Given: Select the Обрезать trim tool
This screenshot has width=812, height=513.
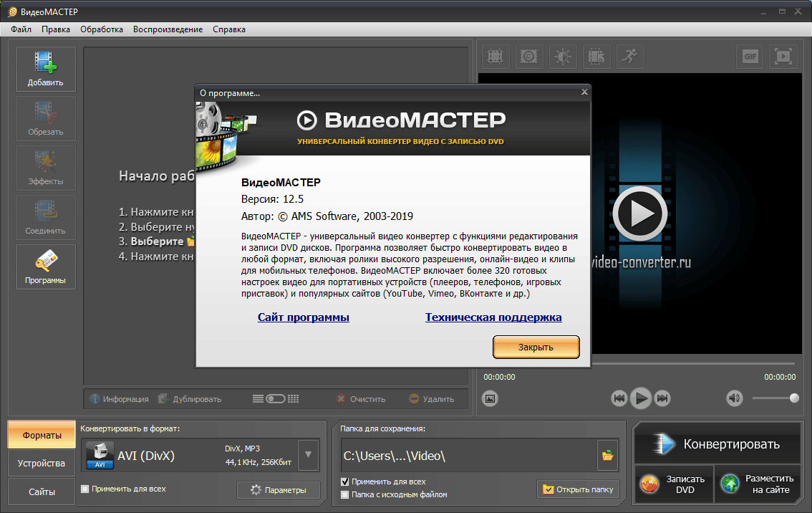Looking at the screenshot, I should click(46, 119).
